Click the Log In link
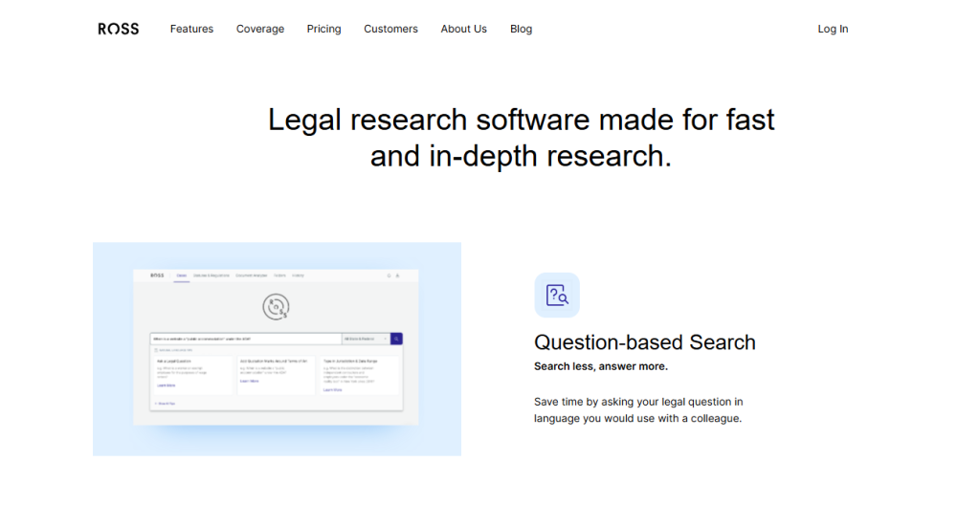Image resolution: width=980 pixels, height=505 pixels. [x=834, y=29]
